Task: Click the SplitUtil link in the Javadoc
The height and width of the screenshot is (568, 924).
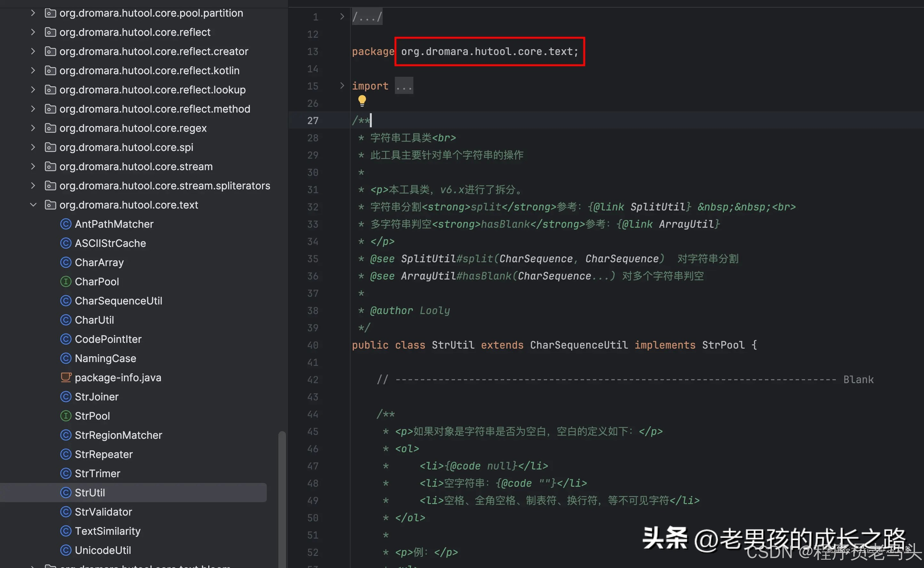Action: 657,207
